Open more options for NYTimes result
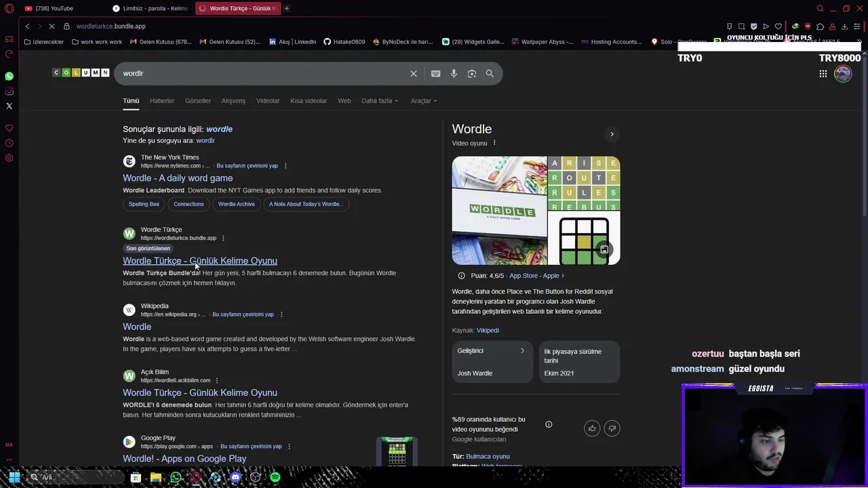Image resolution: width=868 pixels, height=488 pixels. [x=285, y=165]
